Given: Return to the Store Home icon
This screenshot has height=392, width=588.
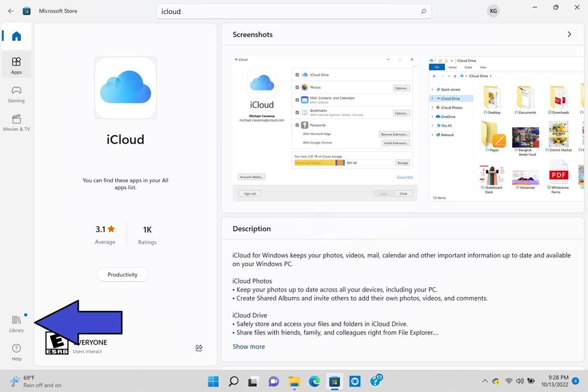Looking at the screenshot, I should pos(16,36).
